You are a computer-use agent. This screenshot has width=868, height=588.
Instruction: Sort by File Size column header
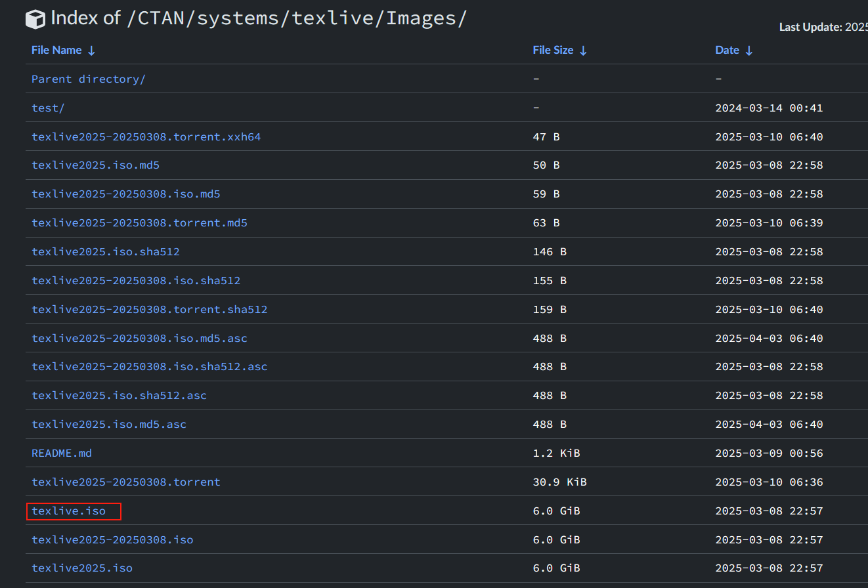click(560, 51)
